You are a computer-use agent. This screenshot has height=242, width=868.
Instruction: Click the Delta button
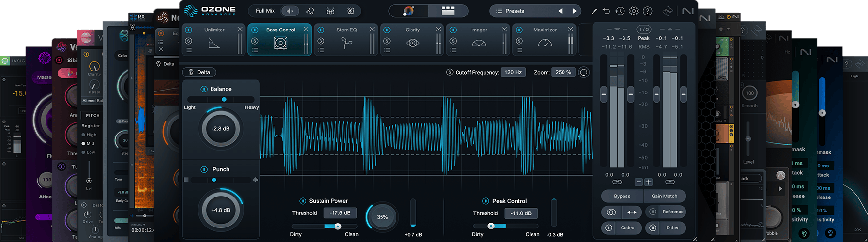(199, 72)
